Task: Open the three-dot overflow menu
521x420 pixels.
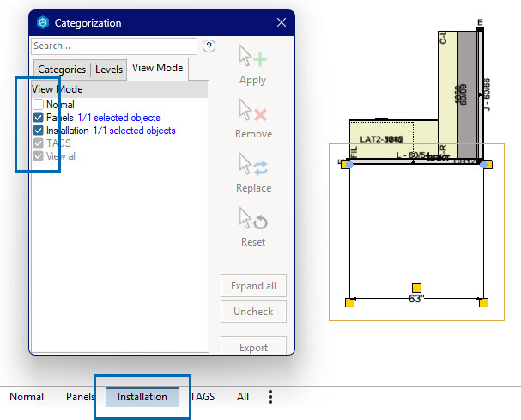Action: (x=270, y=397)
